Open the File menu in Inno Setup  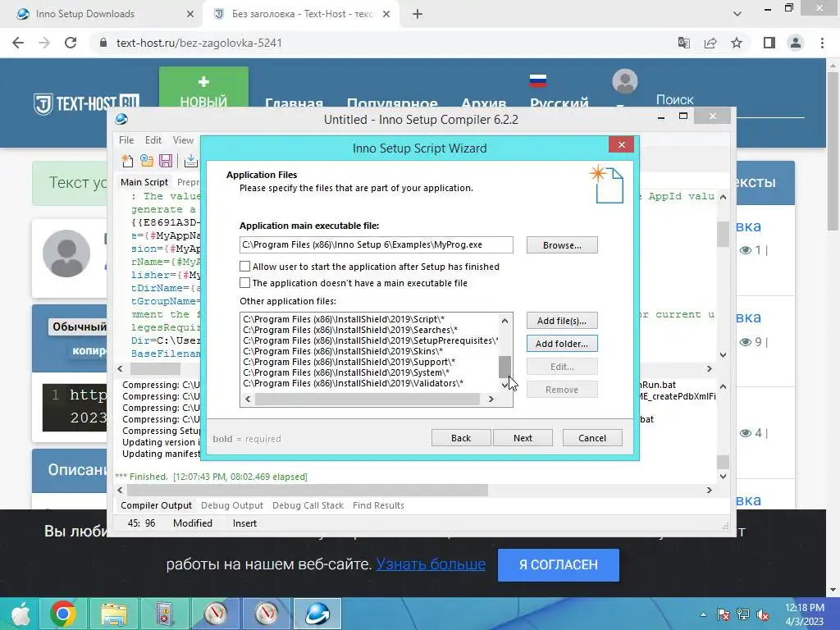click(126, 139)
